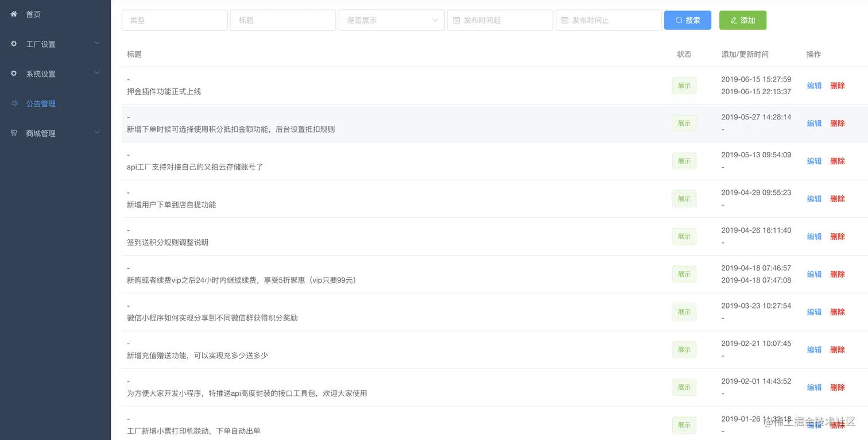Edit the 签到送积分规则调整说明 row
The width and height of the screenshot is (868, 440).
click(815, 237)
